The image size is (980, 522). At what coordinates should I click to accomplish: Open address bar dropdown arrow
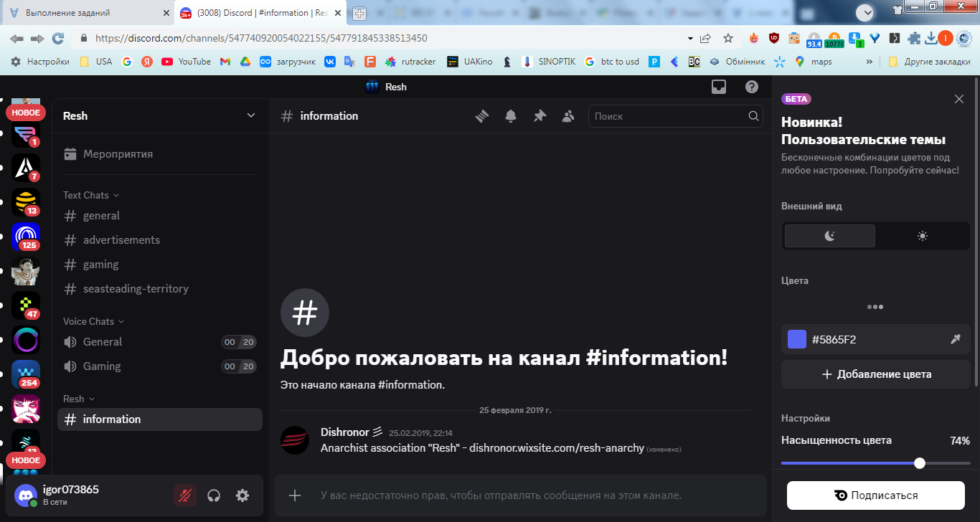click(x=690, y=38)
